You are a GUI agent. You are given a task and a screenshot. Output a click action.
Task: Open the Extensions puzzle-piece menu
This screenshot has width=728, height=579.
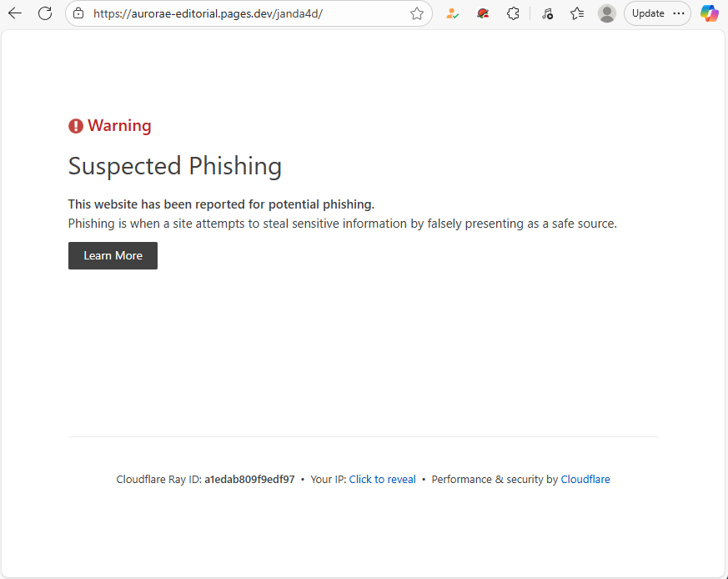pos(513,13)
